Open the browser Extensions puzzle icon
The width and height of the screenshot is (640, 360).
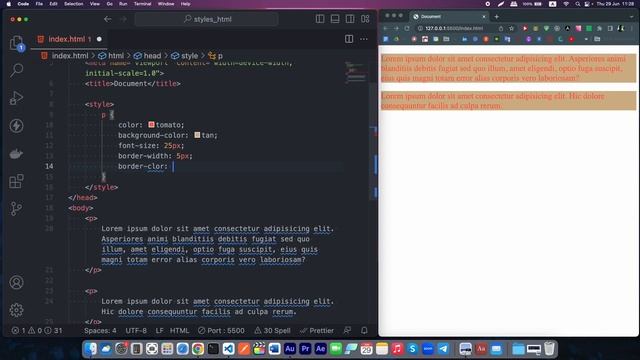[x=599, y=28]
